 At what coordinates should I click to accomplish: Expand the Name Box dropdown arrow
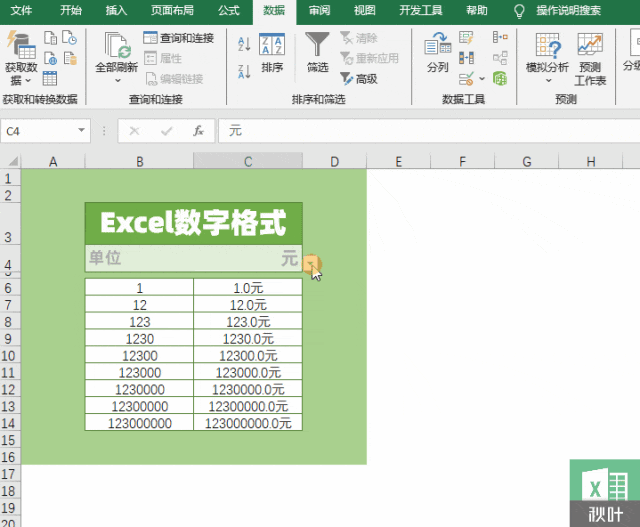point(81,130)
